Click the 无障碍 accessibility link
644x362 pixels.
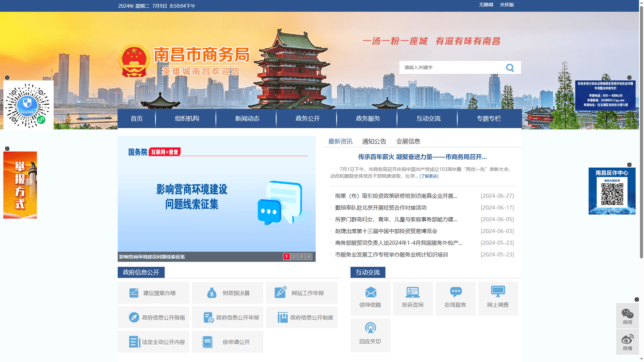tap(486, 5)
